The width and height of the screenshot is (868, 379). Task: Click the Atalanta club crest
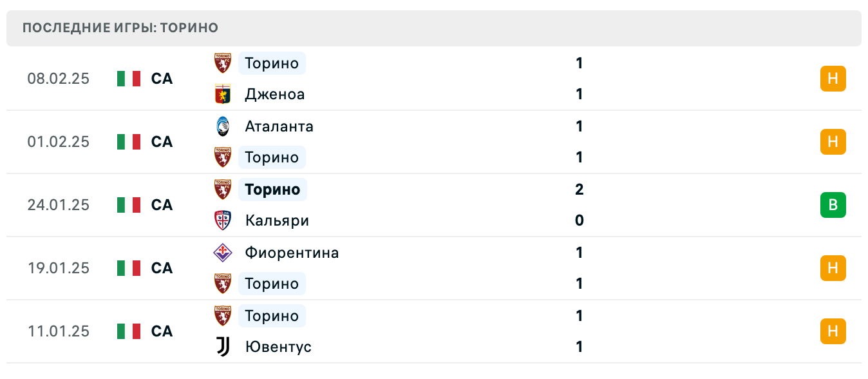(x=222, y=126)
